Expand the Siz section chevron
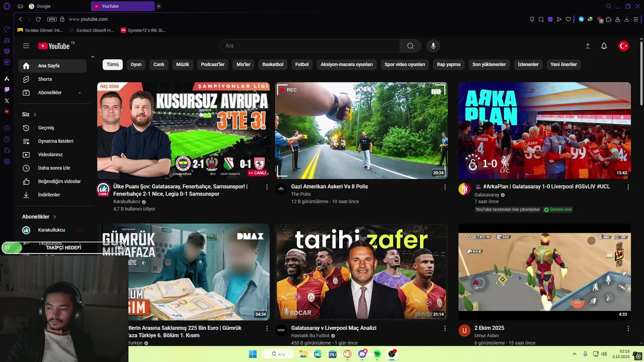The image size is (644, 362). pyautogui.click(x=35, y=115)
